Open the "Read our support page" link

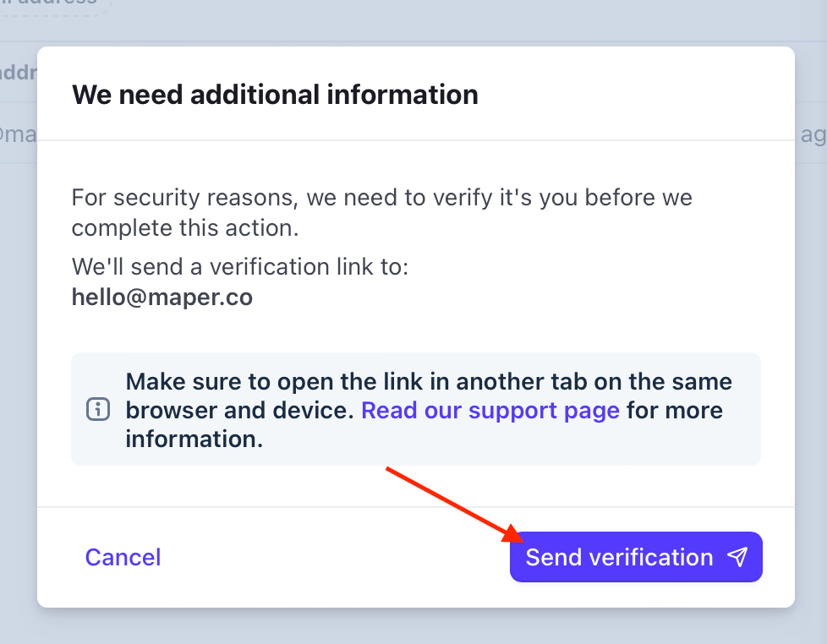490,411
